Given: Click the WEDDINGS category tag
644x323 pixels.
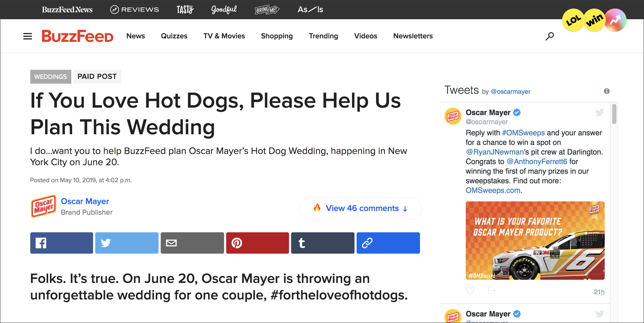Looking at the screenshot, I should (51, 77).
